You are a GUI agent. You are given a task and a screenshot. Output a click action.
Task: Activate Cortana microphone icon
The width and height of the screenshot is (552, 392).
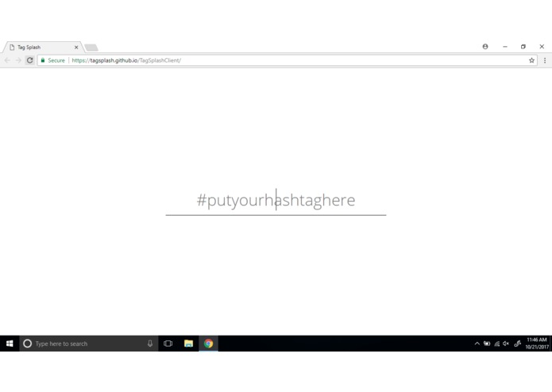150,344
